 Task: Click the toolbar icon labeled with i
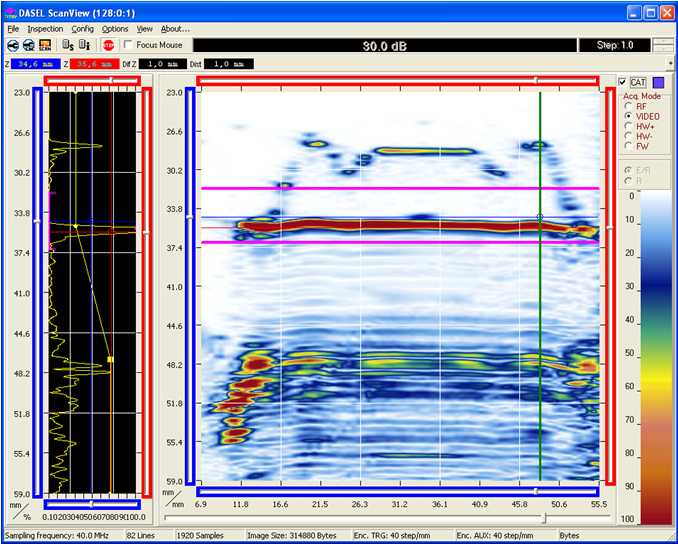click(x=85, y=45)
